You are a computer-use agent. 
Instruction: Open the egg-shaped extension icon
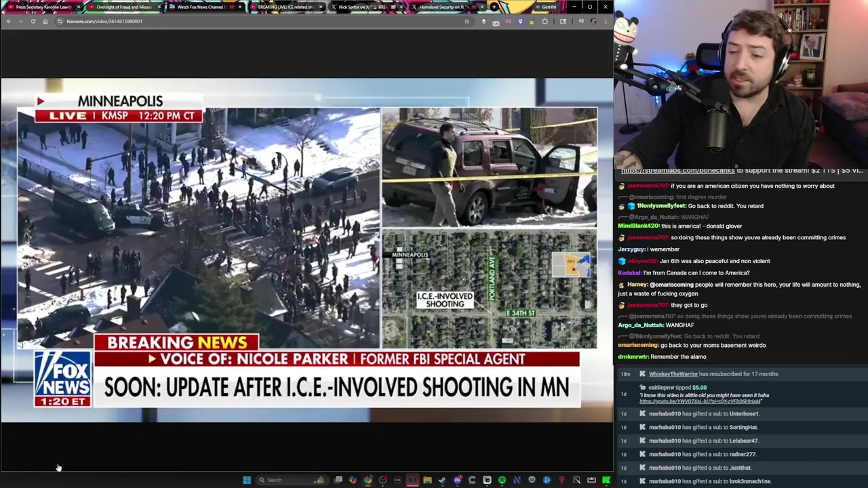click(484, 21)
